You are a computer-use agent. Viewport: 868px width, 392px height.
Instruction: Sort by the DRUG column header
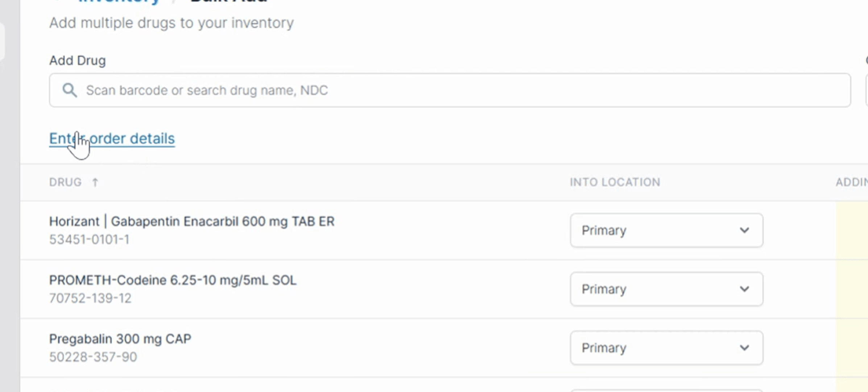pos(66,182)
